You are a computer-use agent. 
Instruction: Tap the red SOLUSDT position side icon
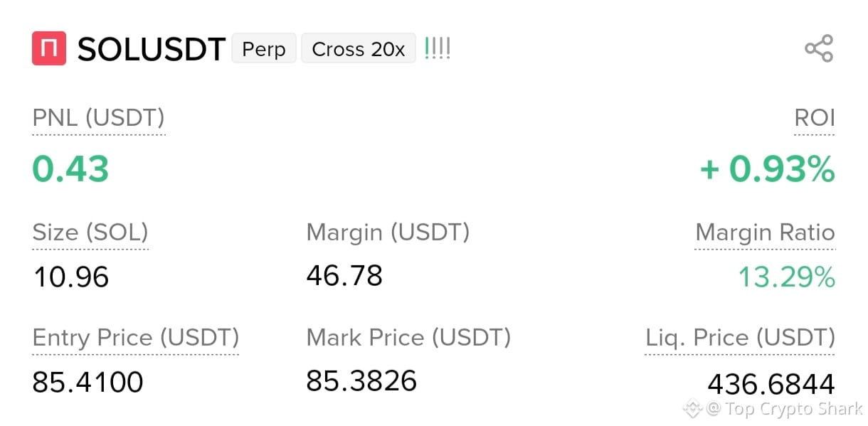click(x=49, y=48)
